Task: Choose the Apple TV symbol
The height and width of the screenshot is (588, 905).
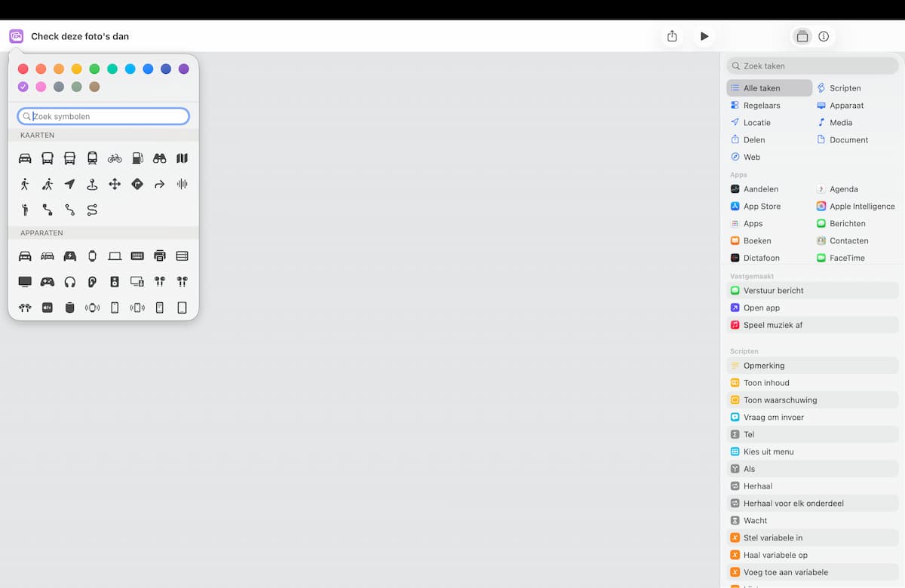Action: [48, 308]
